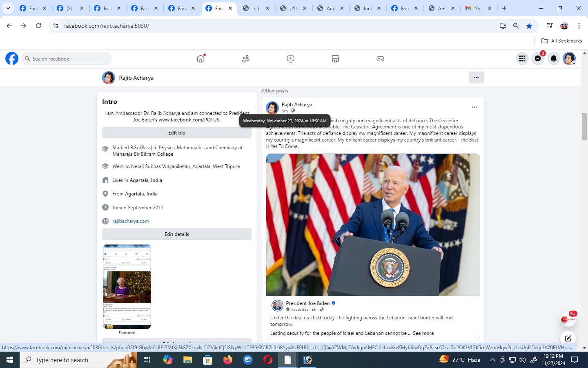Open the browser tab search chevron

tap(8, 8)
